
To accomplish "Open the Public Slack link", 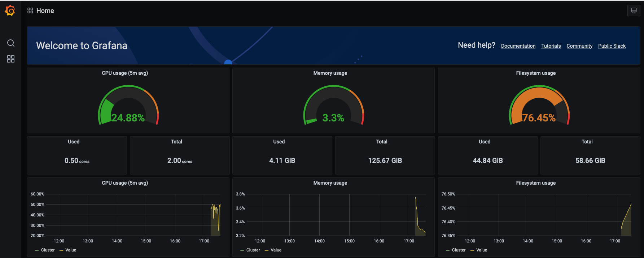I will tap(612, 46).
